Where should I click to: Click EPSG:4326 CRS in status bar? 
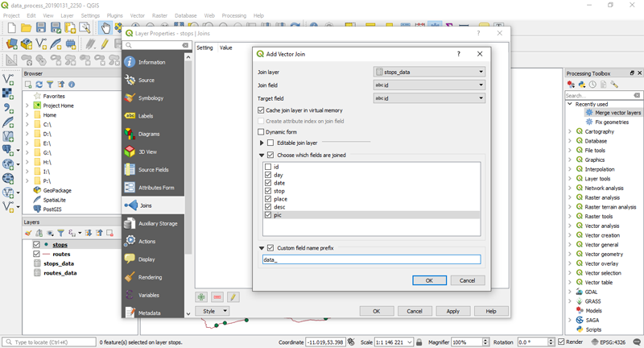pos(609,342)
